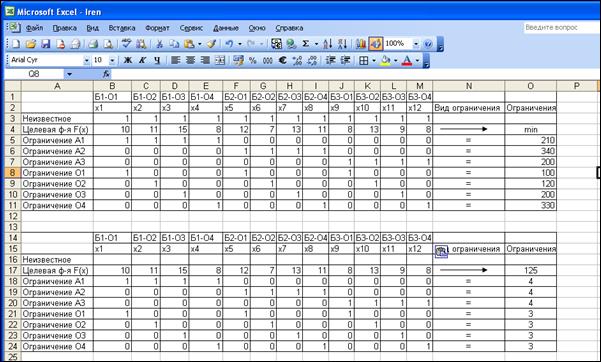This screenshot has height=362, width=601.
Task: Open the paste options dropdown arrow
Action: pyautogui.click(x=200, y=44)
